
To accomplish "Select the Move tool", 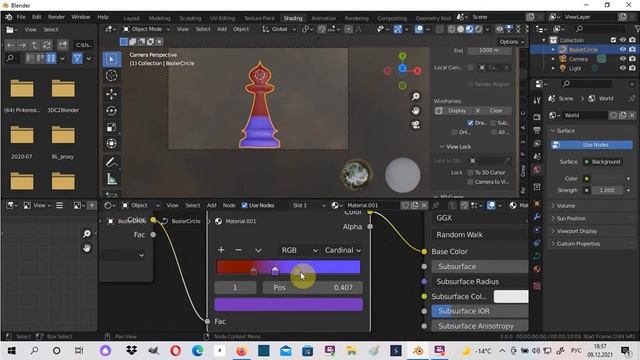I will tap(111, 94).
